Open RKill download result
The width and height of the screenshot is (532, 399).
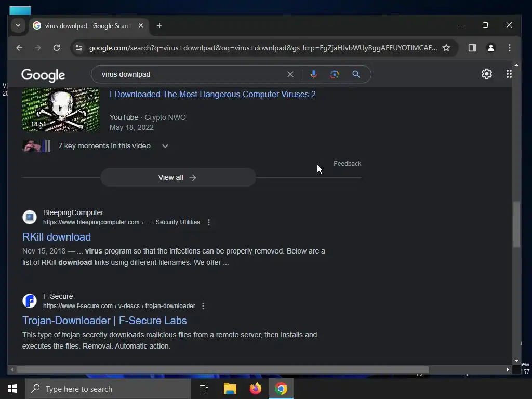coord(57,237)
